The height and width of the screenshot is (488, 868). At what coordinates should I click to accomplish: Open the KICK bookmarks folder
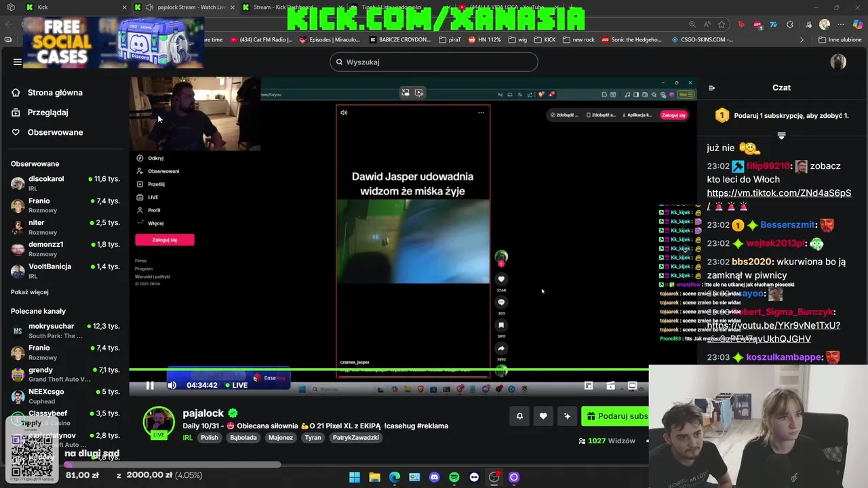point(545,40)
